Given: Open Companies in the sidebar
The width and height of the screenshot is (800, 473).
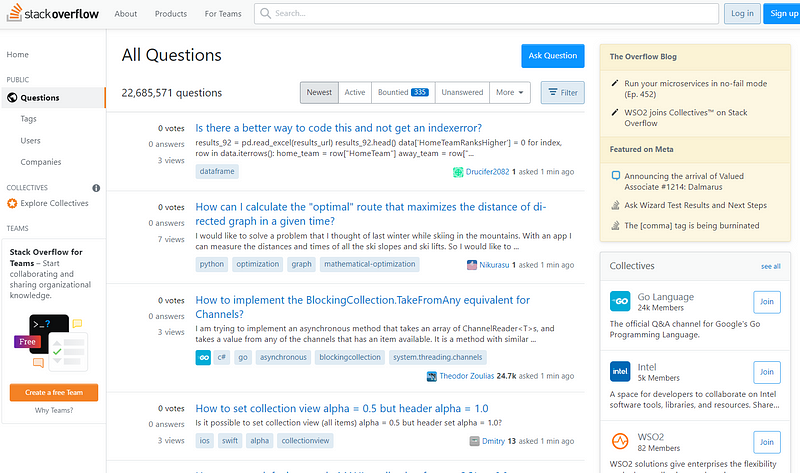Looking at the screenshot, I should tap(41, 162).
